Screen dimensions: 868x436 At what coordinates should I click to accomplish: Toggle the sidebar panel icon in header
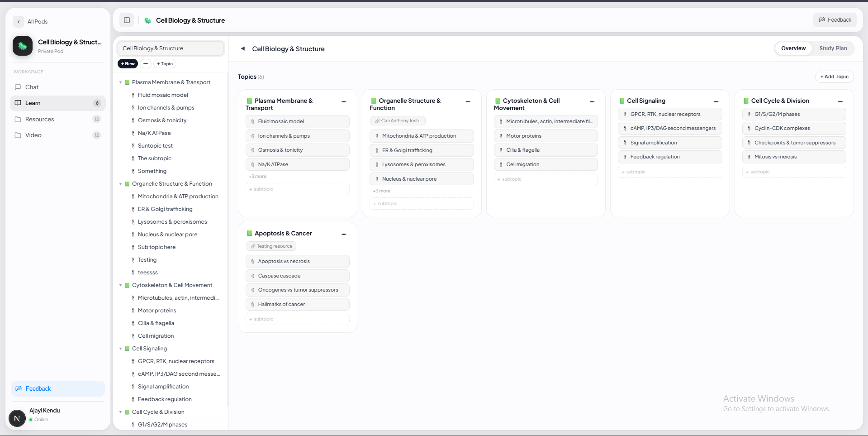[x=127, y=20]
